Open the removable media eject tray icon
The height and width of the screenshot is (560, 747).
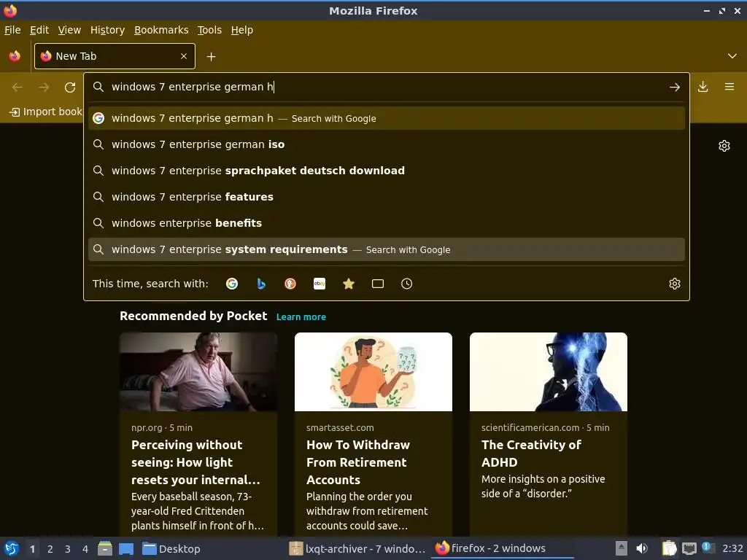[x=622, y=548]
